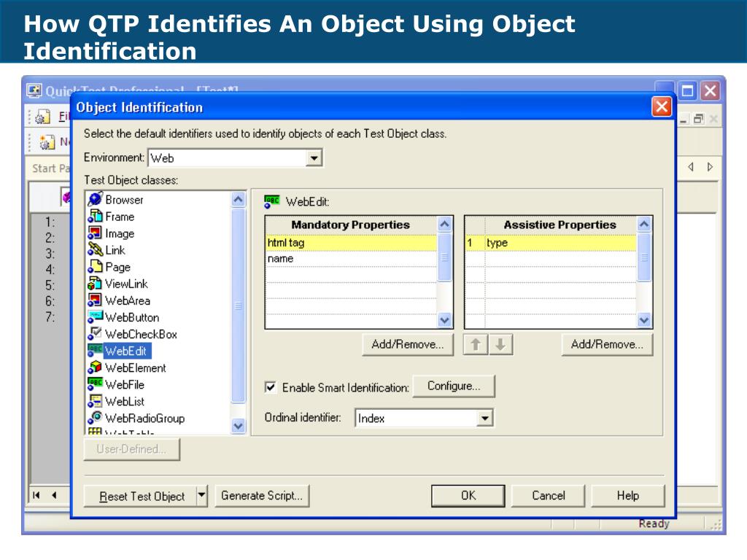Click Generate Script button
Image resolution: width=747 pixels, height=560 pixels.
(262, 496)
